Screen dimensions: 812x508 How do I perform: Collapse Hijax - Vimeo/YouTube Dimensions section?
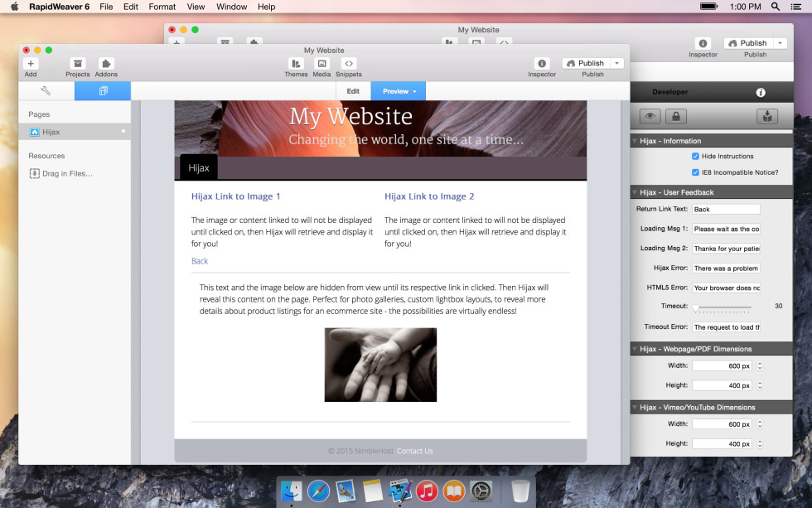pos(635,408)
